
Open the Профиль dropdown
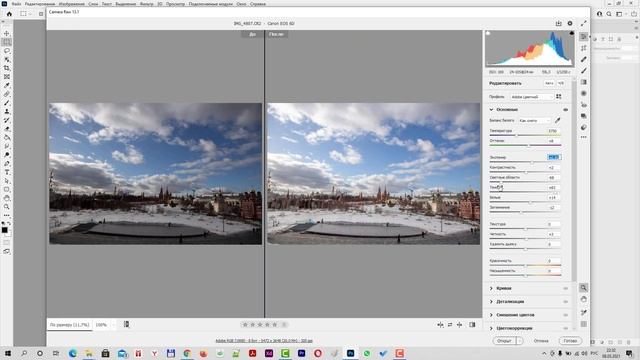(531, 97)
